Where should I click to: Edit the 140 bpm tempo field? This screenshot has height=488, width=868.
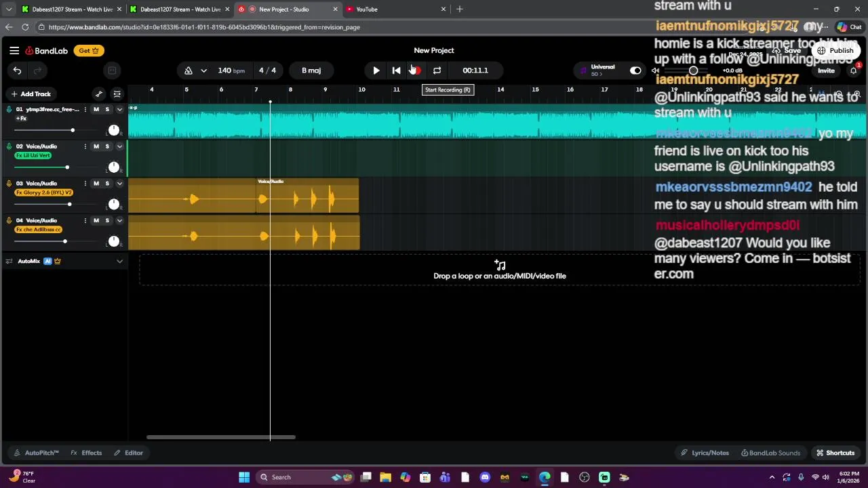click(231, 70)
